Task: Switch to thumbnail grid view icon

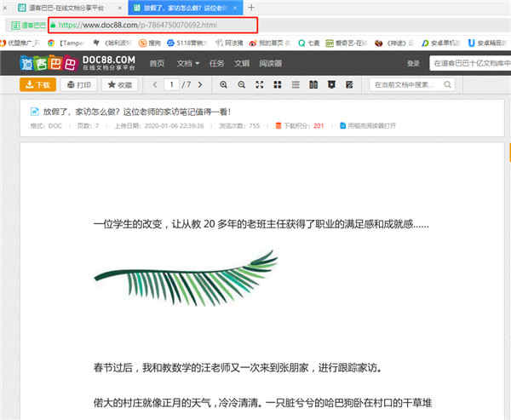Action: 278,85
